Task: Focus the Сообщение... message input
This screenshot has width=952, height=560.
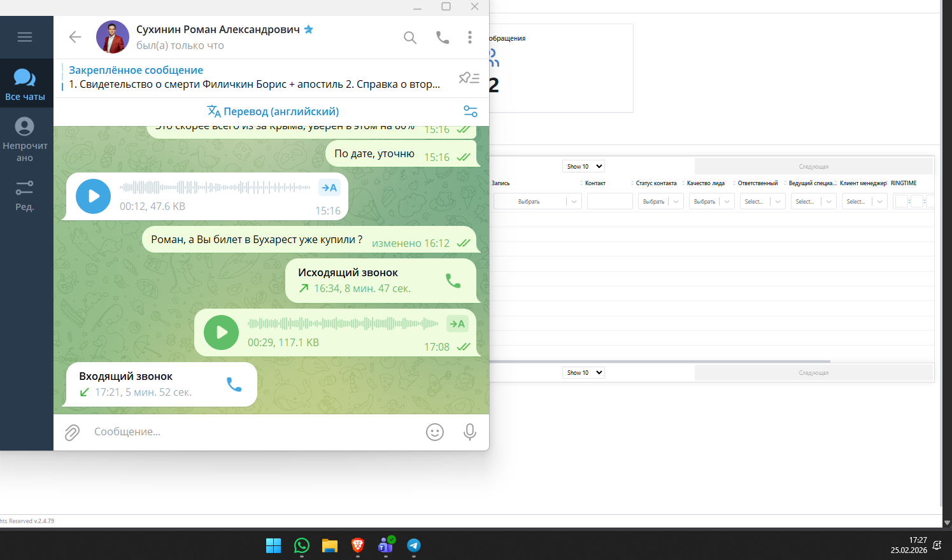Action: 255,432
